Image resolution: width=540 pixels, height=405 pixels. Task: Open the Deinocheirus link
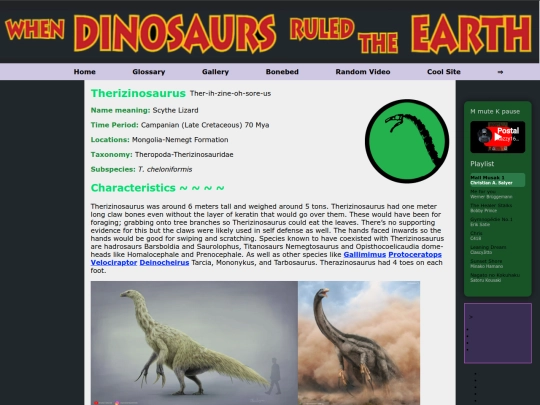(x=164, y=262)
